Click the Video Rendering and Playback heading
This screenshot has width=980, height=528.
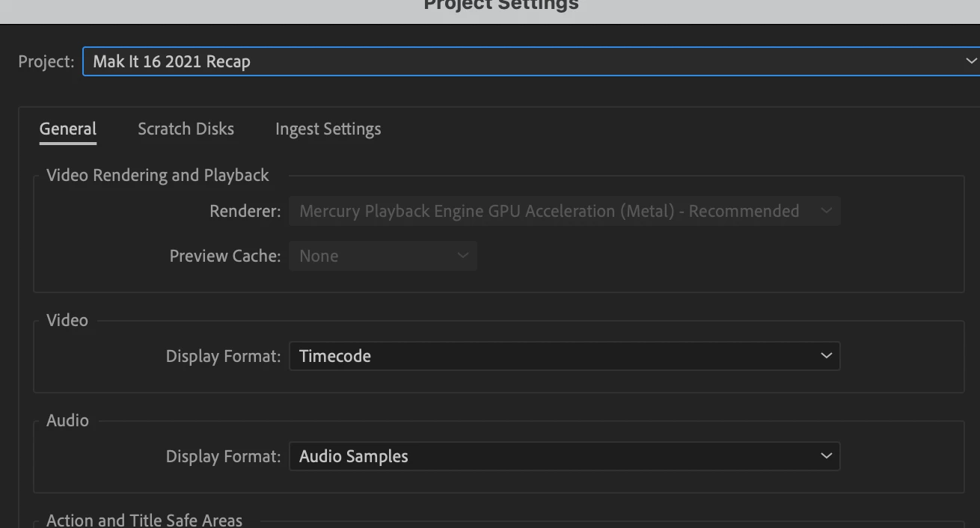pos(158,175)
